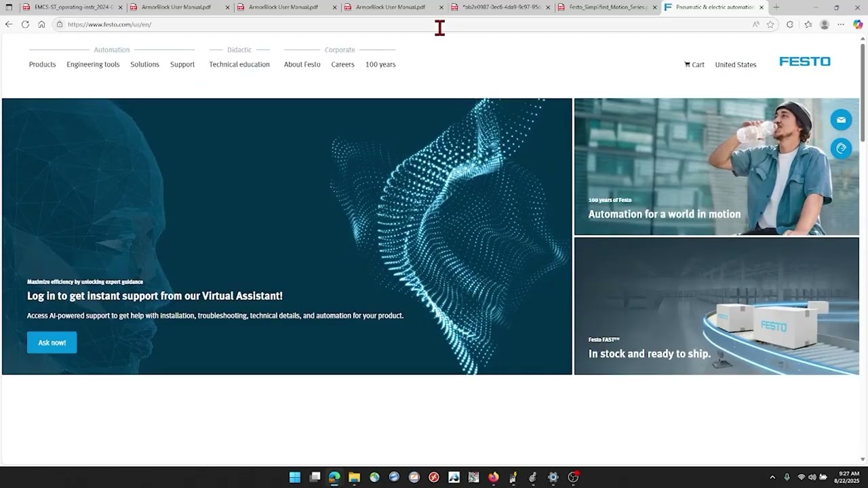The height and width of the screenshot is (488, 868).
Task: Open Firefox from the taskbar
Action: (x=494, y=477)
